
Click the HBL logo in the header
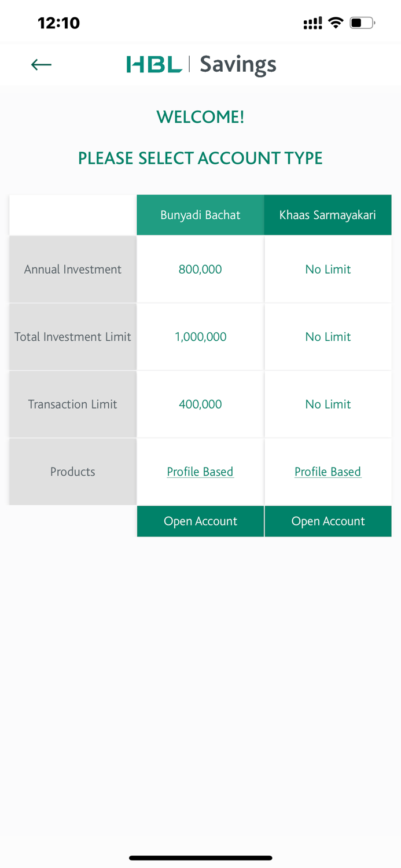pos(153,64)
